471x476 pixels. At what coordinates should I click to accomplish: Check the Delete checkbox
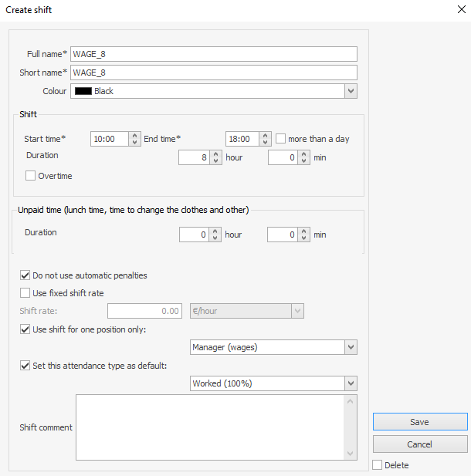point(377,465)
